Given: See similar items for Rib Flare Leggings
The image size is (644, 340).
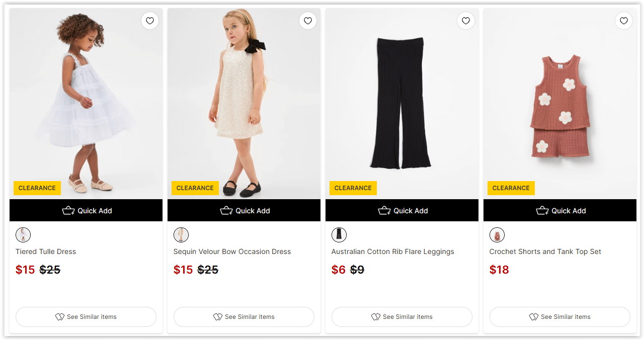Looking at the screenshot, I should (402, 317).
